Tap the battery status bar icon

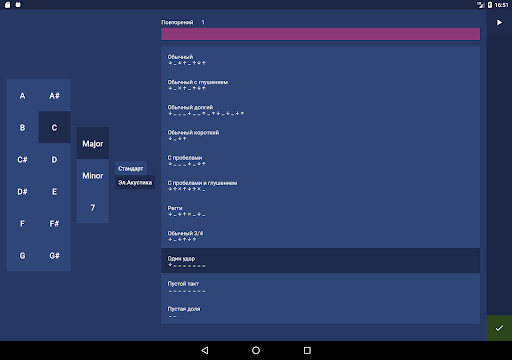tap(490, 5)
